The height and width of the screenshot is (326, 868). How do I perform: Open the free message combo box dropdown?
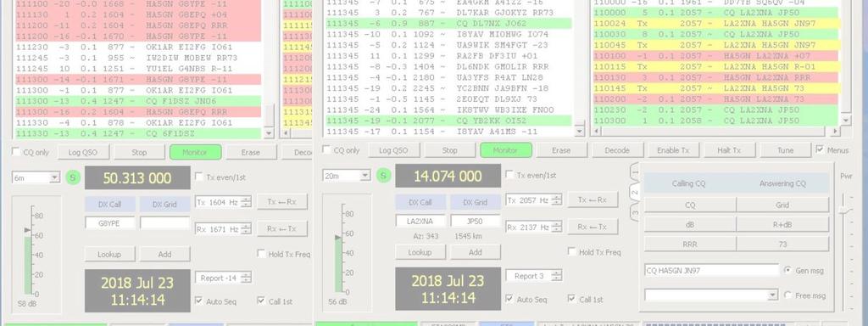[773, 295]
